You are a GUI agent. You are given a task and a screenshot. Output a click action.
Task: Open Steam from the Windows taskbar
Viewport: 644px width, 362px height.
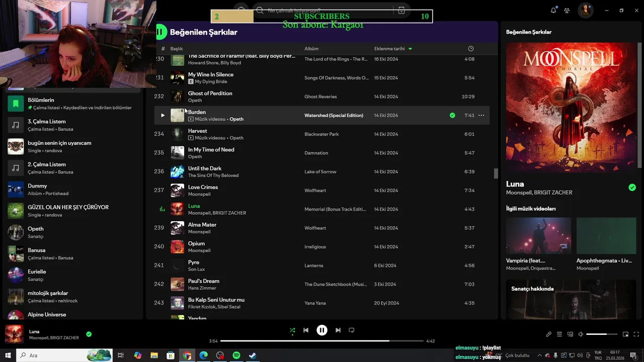[253, 355]
